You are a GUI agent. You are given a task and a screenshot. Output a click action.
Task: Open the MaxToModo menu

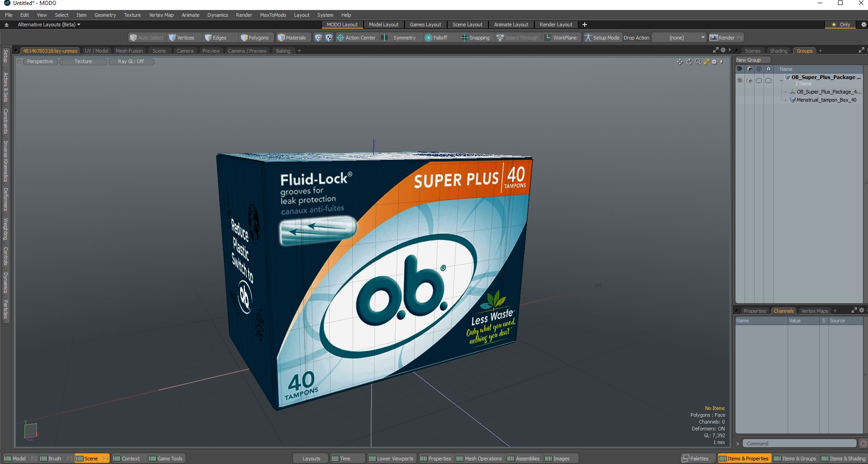tap(273, 15)
